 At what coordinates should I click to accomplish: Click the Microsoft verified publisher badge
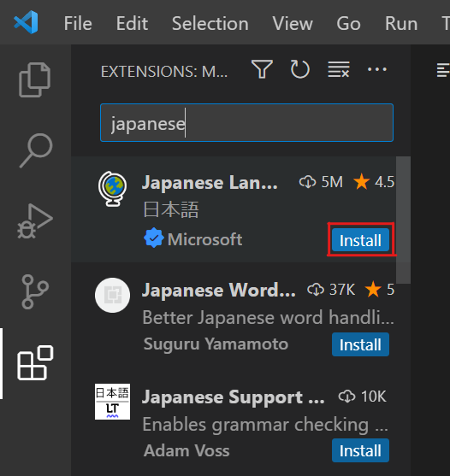click(153, 238)
